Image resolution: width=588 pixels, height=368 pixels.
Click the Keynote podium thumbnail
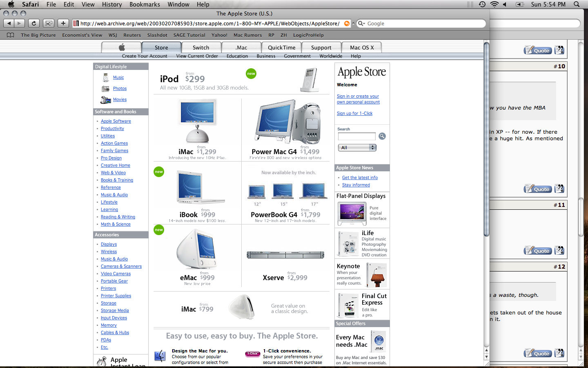[376, 275]
